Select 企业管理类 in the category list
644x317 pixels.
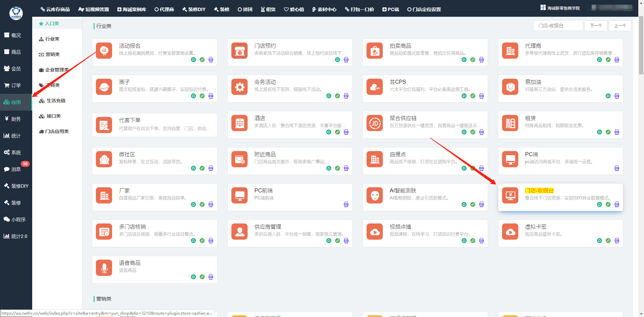coord(54,70)
